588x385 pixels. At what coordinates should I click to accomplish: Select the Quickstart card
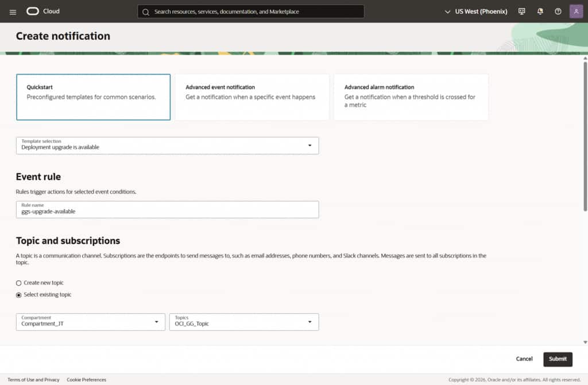(94, 97)
